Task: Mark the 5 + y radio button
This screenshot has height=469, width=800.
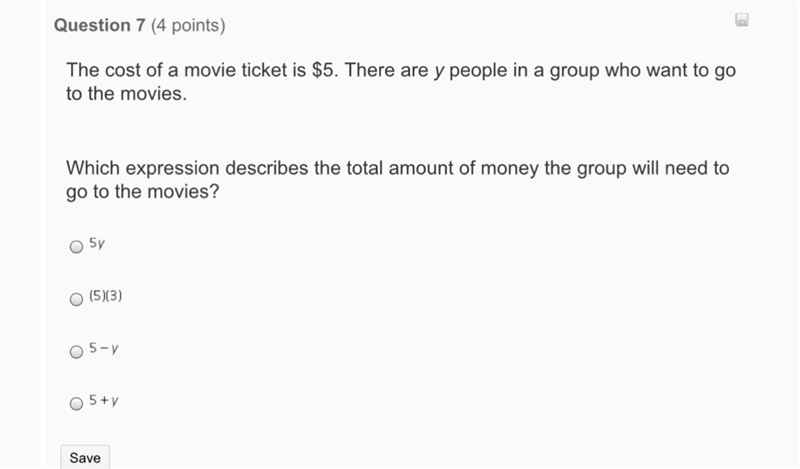Action: [x=76, y=404]
